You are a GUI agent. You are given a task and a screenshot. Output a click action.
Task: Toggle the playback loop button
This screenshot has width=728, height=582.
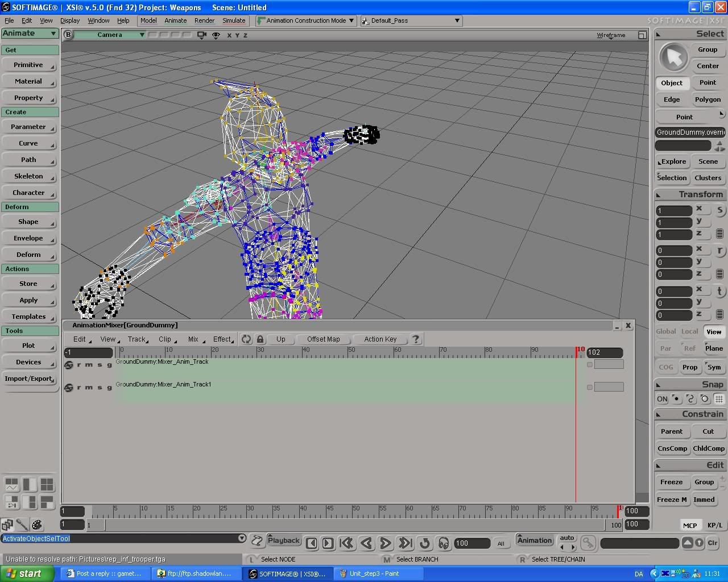coord(424,543)
